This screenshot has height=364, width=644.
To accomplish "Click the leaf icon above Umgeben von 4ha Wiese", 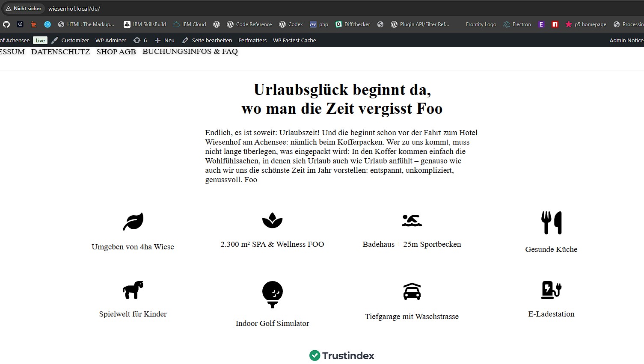I will click(133, 222).
